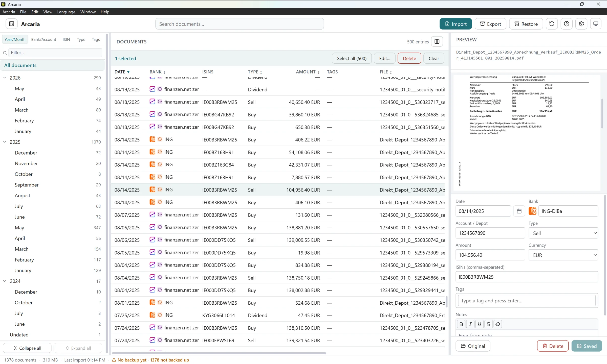The height and width of the screenshot is (364, 607).
Task: Click the ING-DiBa lion logo beside the Bank field
Action: point(533,211)
